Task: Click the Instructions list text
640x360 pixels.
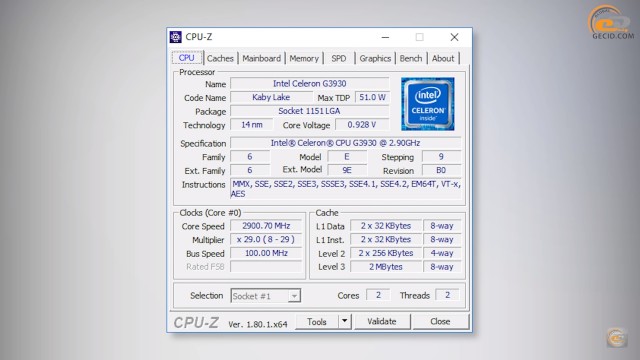Action: click(346, 189)
